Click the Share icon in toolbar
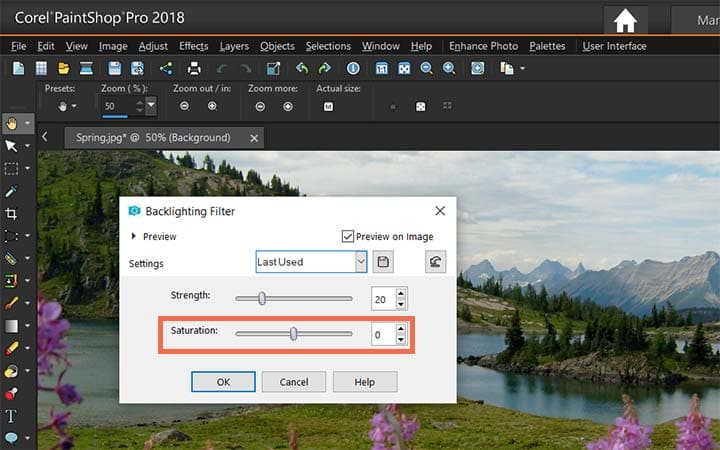 tap(166, 68)
